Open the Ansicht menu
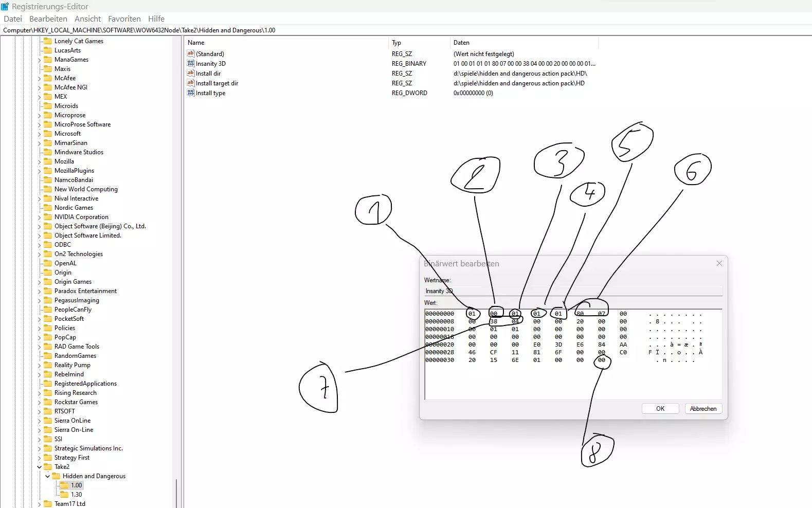Viewport: 812px width, 508px height. [88, 19]
